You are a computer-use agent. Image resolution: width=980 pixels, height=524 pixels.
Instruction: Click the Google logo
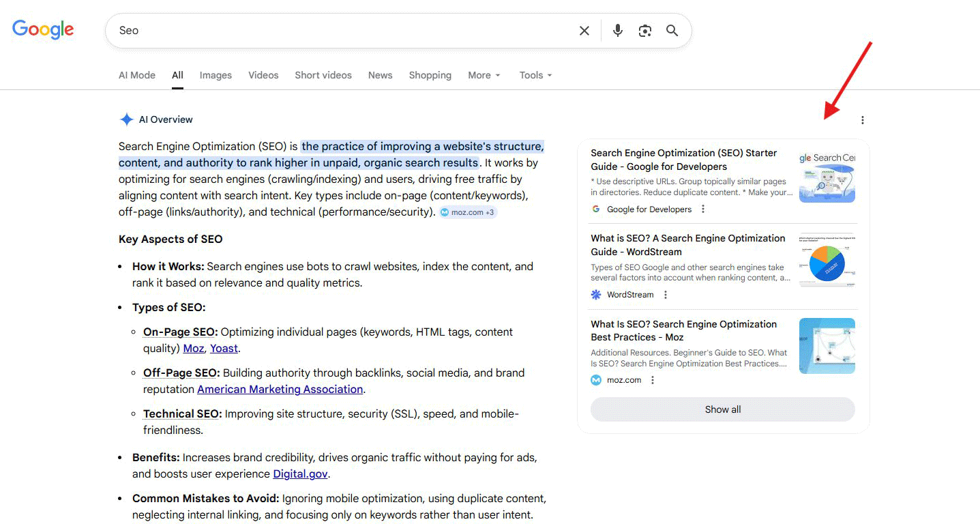click(43, 29)
